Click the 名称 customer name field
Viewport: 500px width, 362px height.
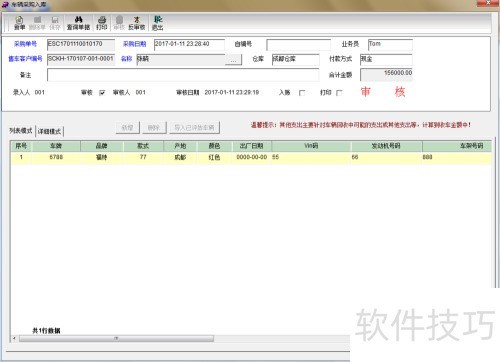(181, 60)
